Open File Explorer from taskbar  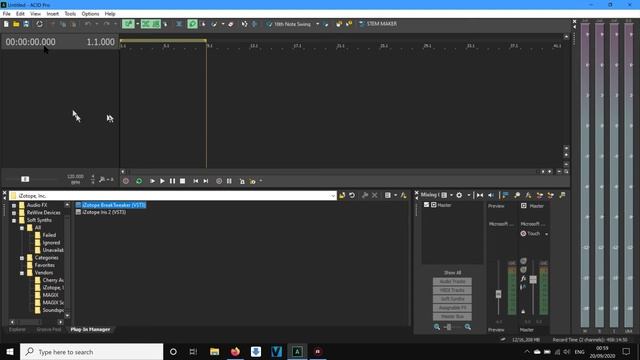(214, 351)
